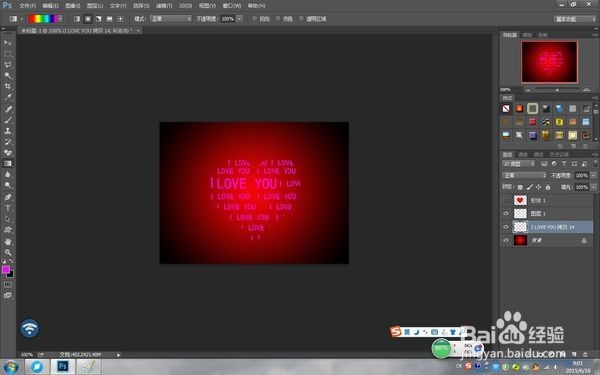This screenshot has height=375, width=600.
Task: Select the Blur tool
Action: point(8,174)
